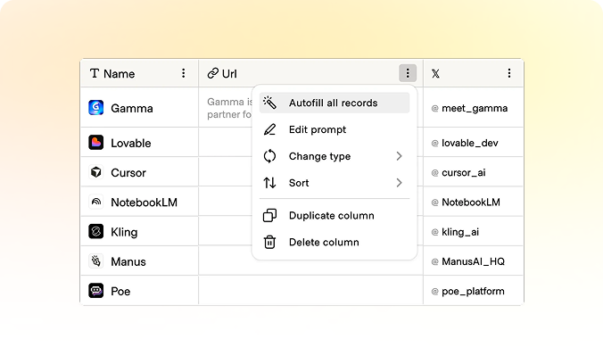The height and width of the screenshot is (364, 603).
Task: Select the NotebookLM name cell
Action: pos(139,202)
